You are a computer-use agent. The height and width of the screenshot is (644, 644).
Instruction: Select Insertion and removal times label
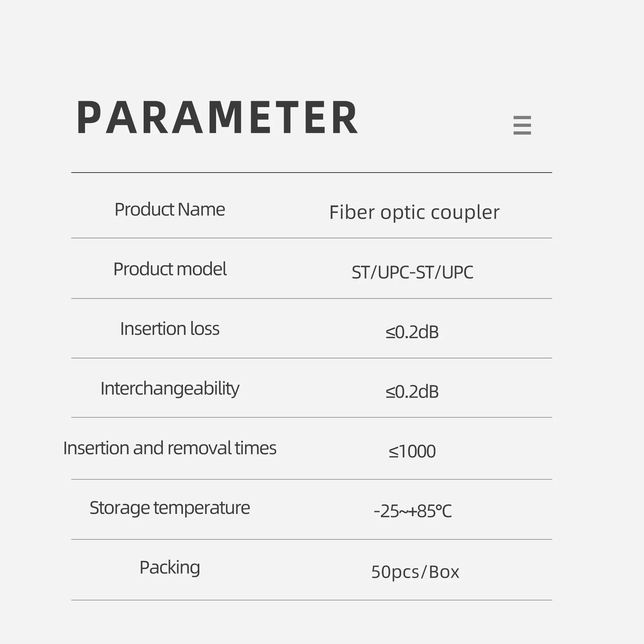(x=170, y=448)
